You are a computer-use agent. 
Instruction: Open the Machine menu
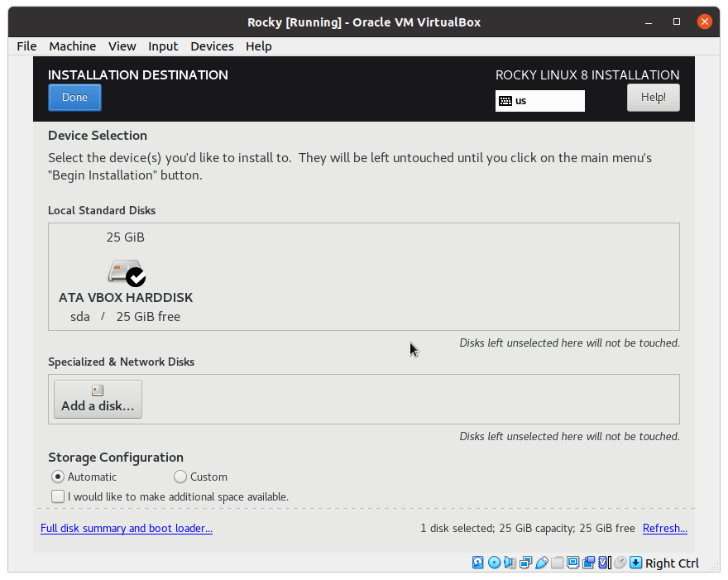[73, 46]
